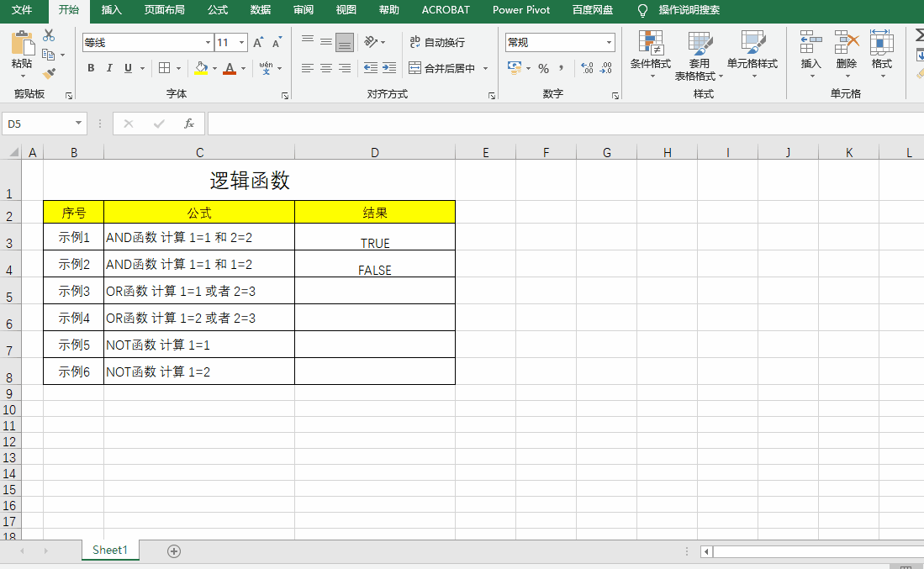The height and width of the screenshot is (569, 924).
Task: Click the Paste clipboard icon
Action: pyautogui.click(x=23, y=45)
